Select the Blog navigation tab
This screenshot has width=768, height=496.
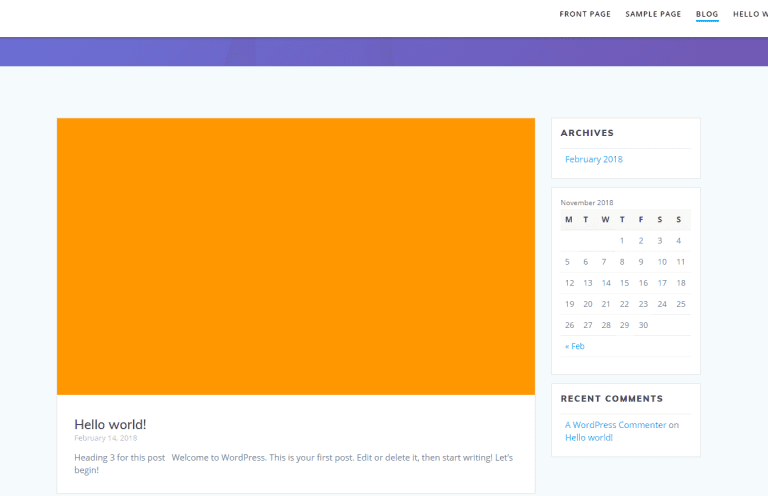707,14
